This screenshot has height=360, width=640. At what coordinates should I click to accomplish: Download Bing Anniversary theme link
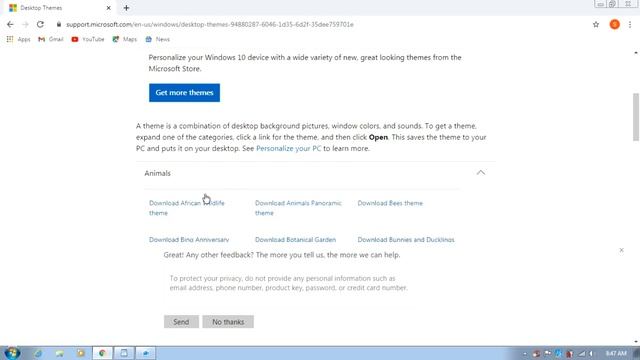(x=189, y=240)
